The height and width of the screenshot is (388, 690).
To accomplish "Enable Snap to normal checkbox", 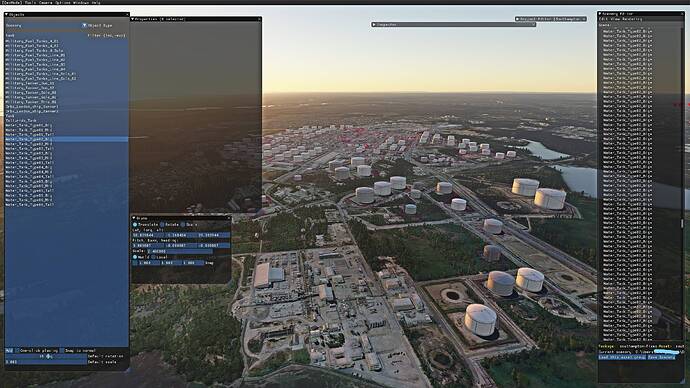I will tap(62, 351).
